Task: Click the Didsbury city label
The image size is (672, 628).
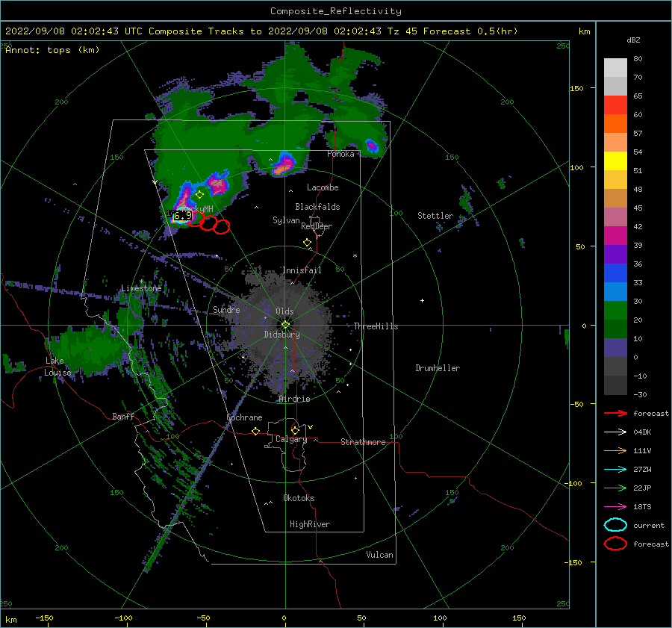Action: [282, 335]
